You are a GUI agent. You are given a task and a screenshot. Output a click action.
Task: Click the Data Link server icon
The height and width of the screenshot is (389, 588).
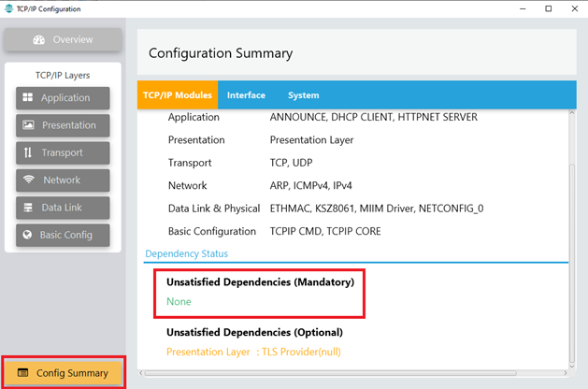pos(28,208)
